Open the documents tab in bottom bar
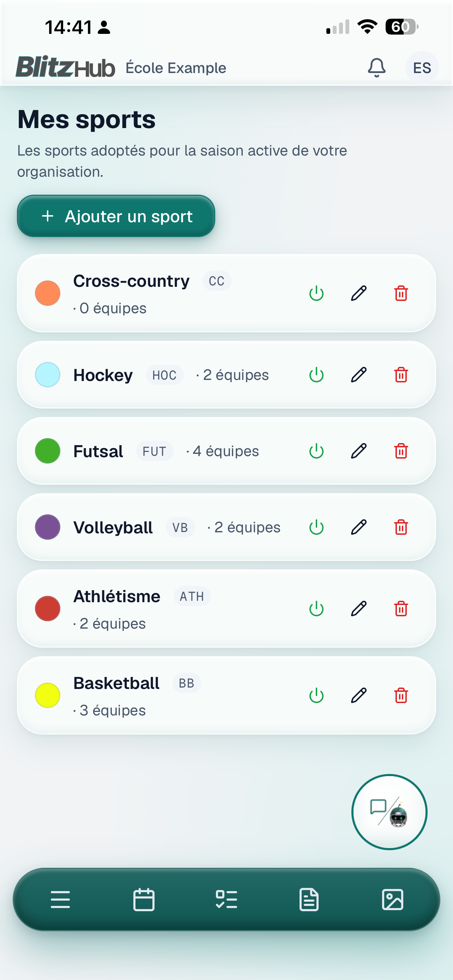Image resolution: width=453 pixels, height=980 pixels. tap(309, 900)
